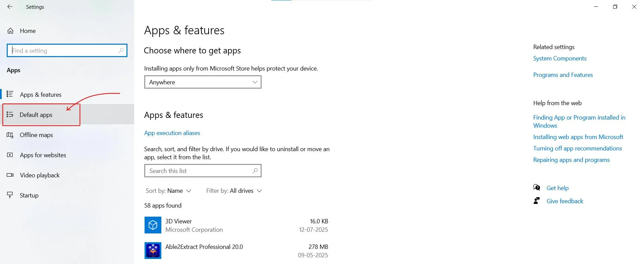Open the Anywhere app source dropdown
The image size is (644, 264).
203,82
